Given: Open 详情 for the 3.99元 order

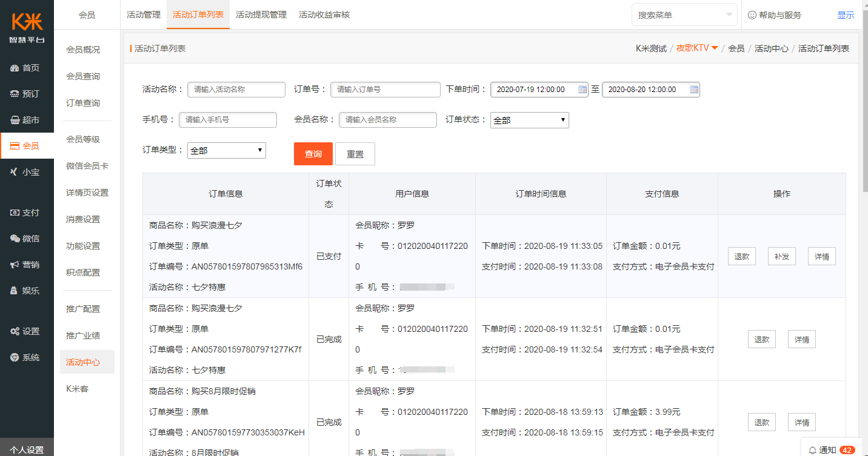Looking at the screenshot, I should (802, 422).
